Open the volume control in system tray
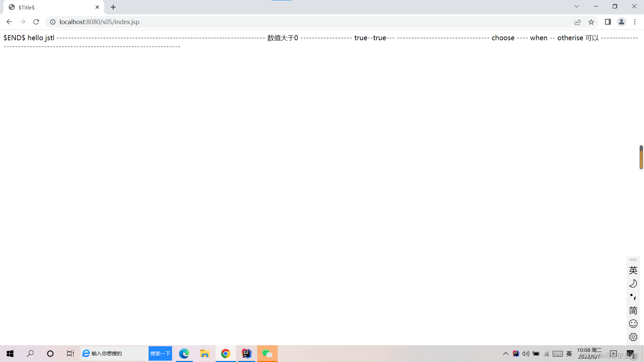The image size is (644, 362). pyautogui.click(x=526, y=353)
